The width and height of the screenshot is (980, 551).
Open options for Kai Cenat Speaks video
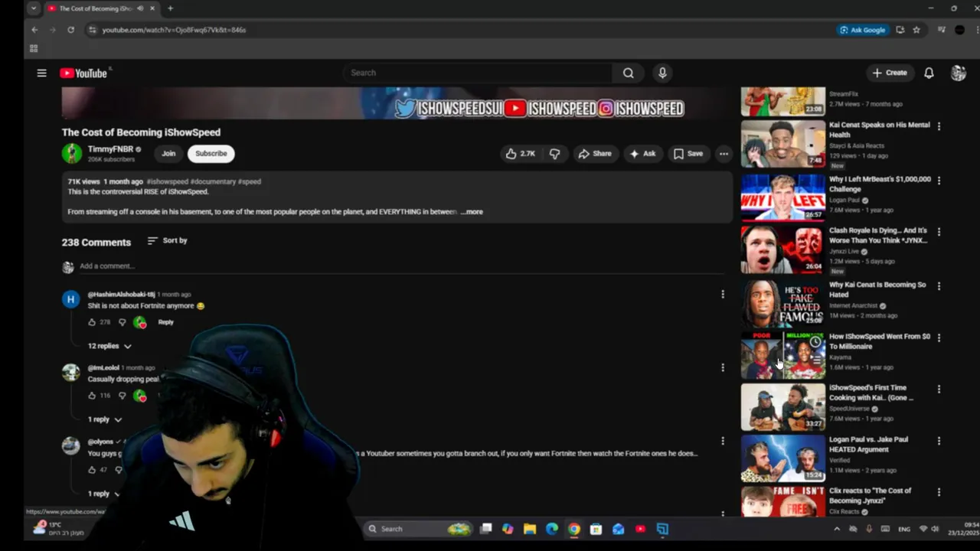(x=939, y=126)
